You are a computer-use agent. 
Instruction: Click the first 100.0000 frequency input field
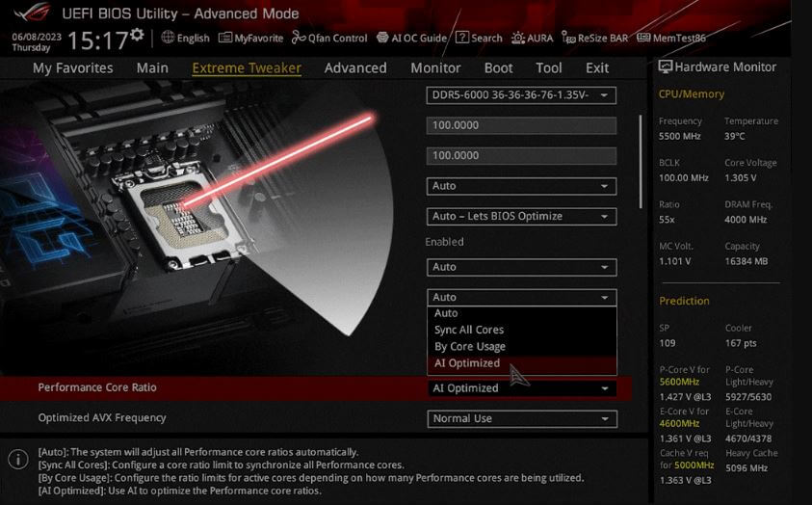pyautogui.click(x=521, y=125)
